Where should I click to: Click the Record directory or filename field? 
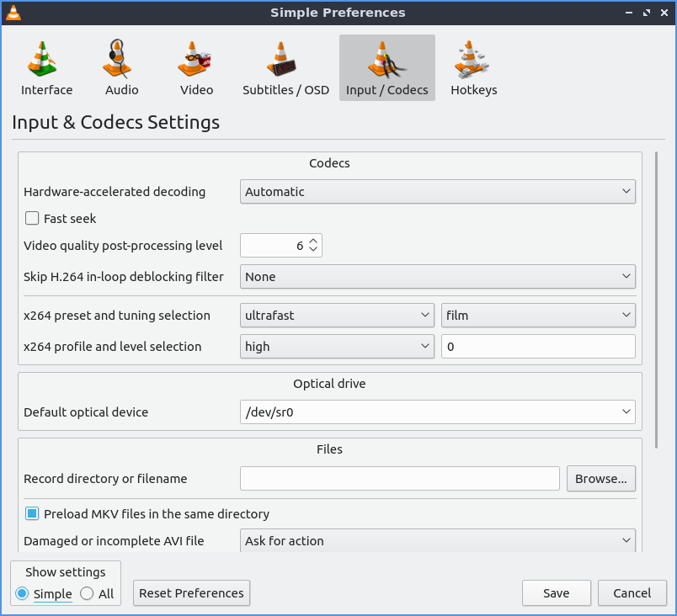coord(399,479)
